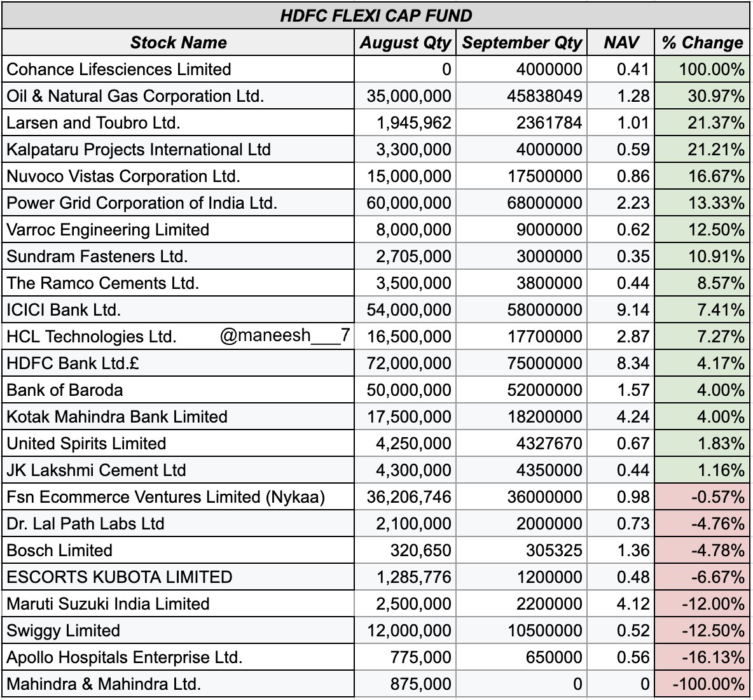Click 'Kotak Mahindra Bank Limited' cell
This screenshot has height=700, width=753.
(178, 417)
